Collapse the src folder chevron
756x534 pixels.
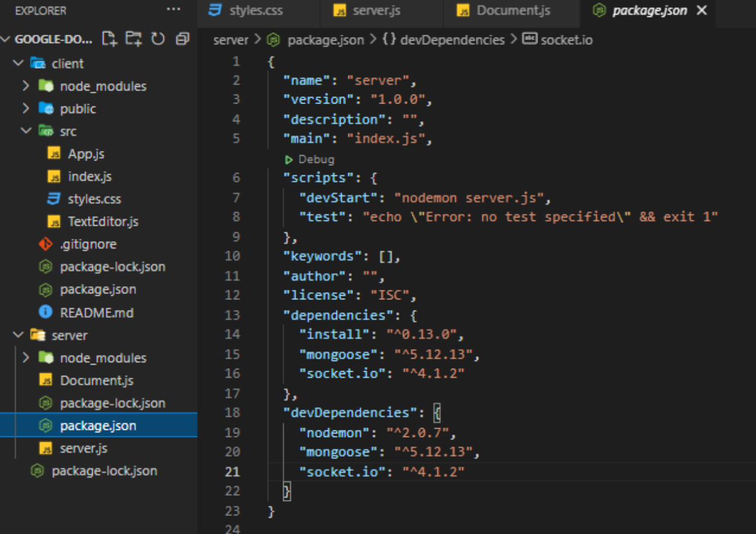pos(26,131)
